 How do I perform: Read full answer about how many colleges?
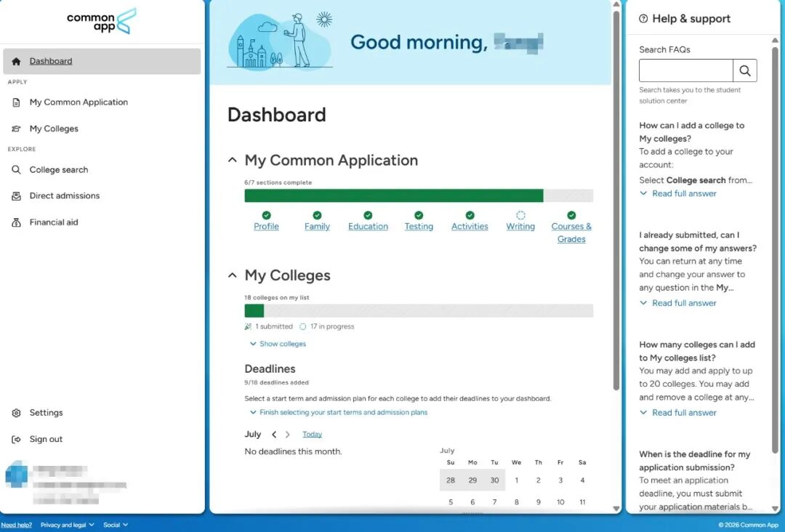click(678, 412)
